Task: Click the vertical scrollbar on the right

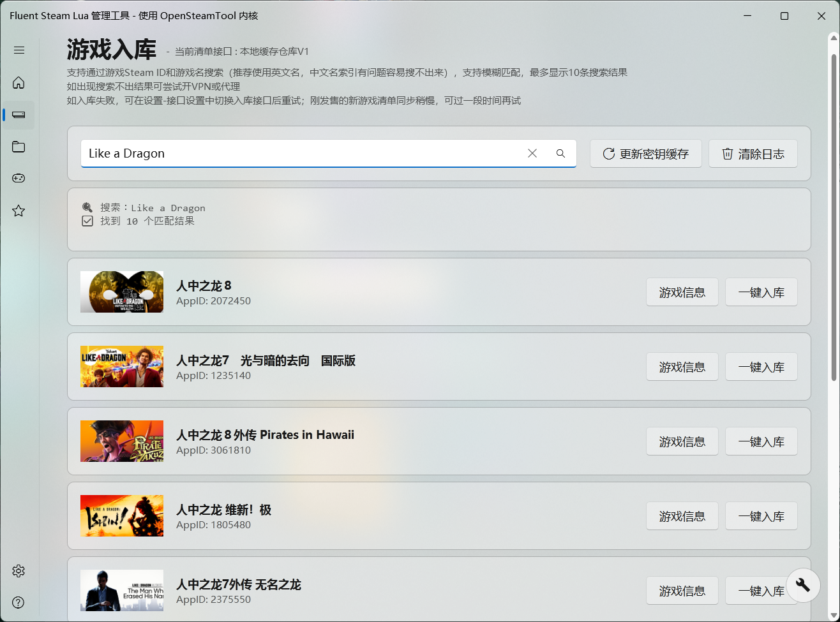Action: pos(834,218)
